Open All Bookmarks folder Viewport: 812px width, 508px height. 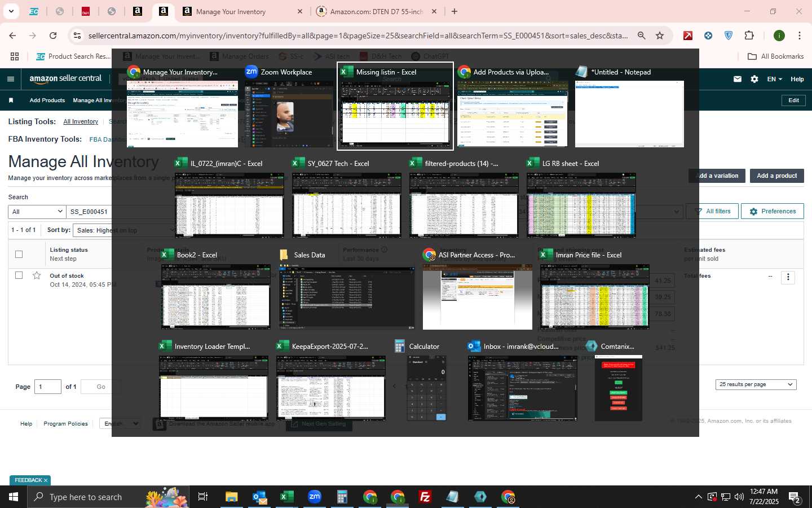click(775, 56)
